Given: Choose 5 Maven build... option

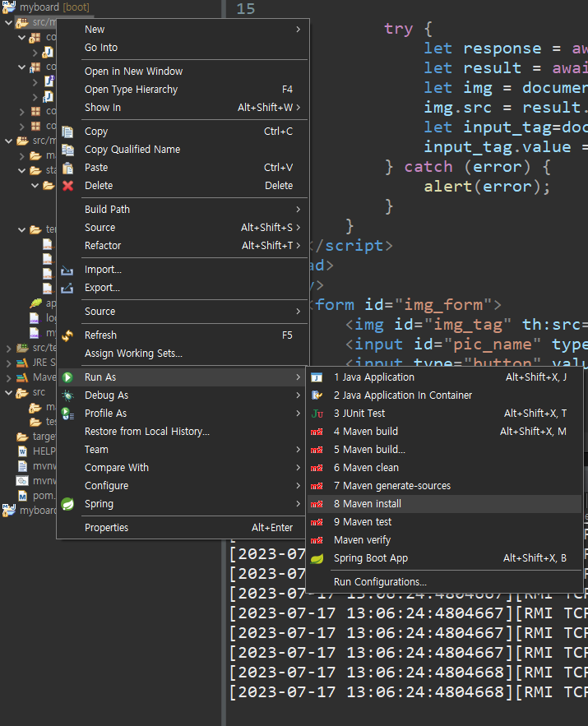Looking at the screenshot, I should point(444,450).
